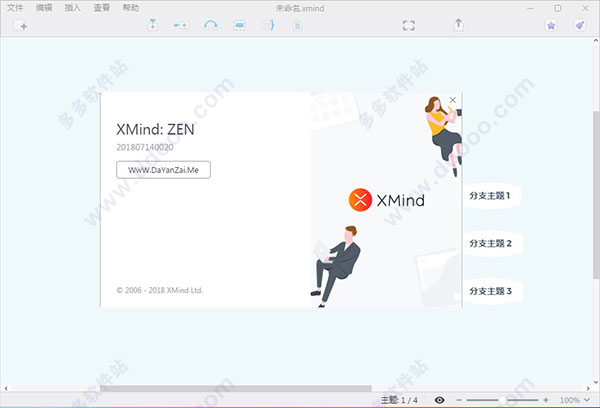This screenshot has width=600, height=408.
Task: Insert a note via the document icon
Action: coord(297,25)
